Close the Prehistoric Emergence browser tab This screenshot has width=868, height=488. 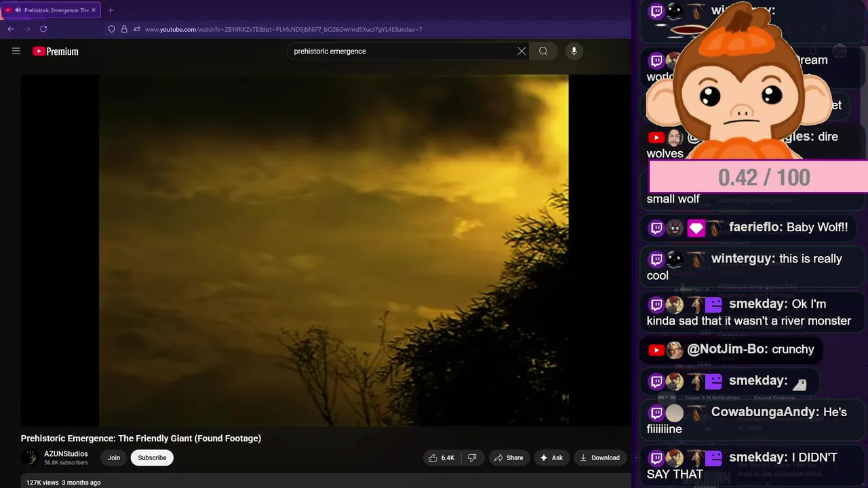[x=94, y=10]
